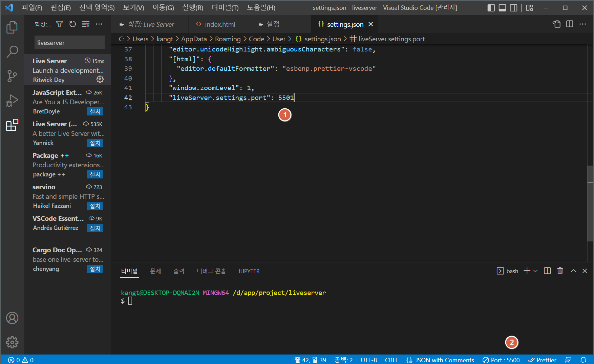
Task: Open the 선택 영역(S) menu
Action: coord(97,8)
